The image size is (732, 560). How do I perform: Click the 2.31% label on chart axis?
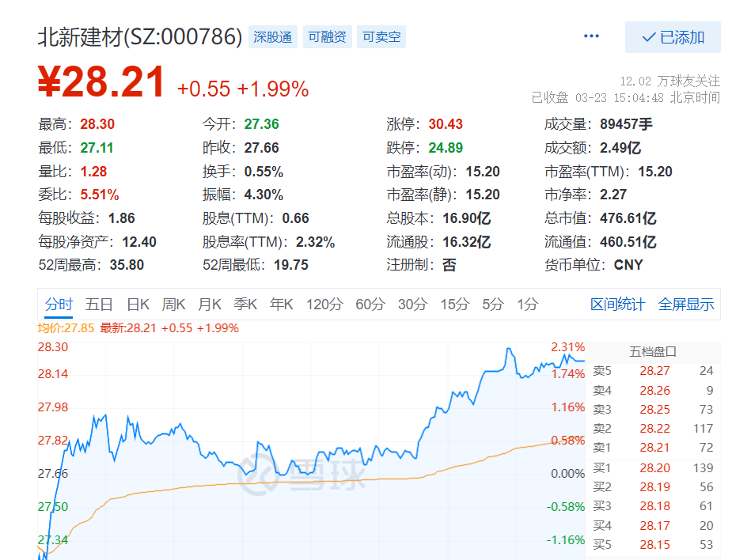click(567, 347)
